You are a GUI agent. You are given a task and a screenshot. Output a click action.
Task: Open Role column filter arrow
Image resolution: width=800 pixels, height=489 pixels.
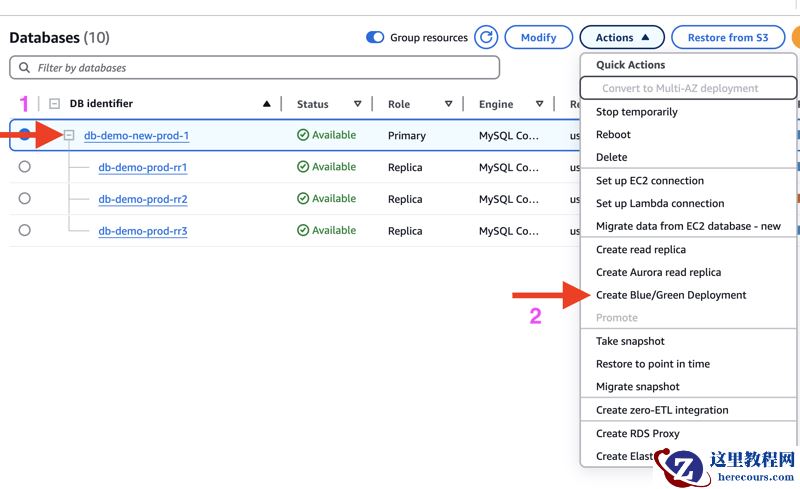click(448, 104)
